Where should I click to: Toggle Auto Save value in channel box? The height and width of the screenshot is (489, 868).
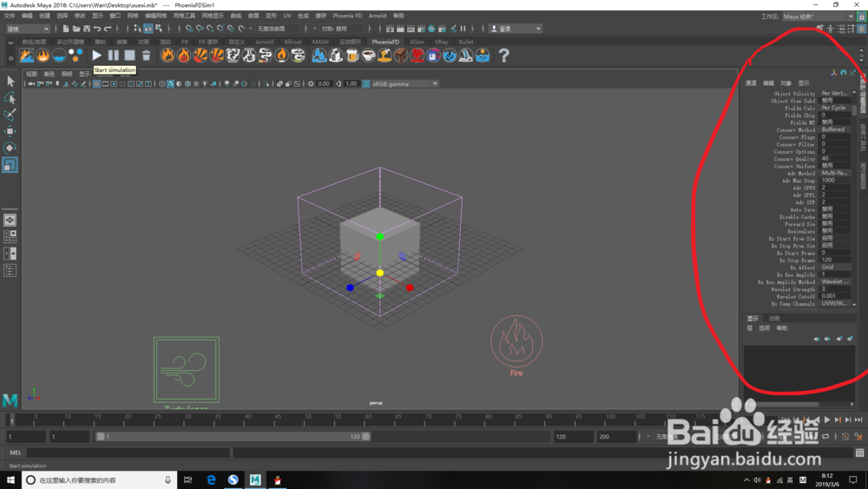coord(835,209)
